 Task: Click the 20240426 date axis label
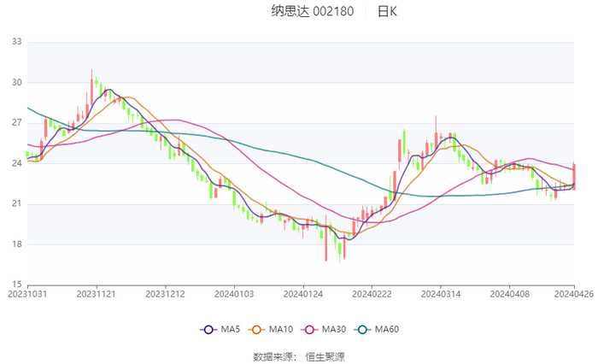pyautogui.click(x=574, y=293)
